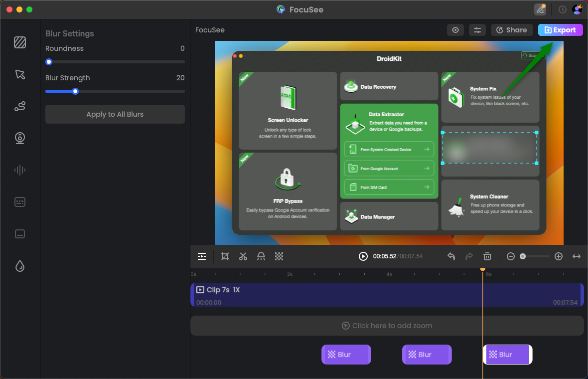This screenshot has width=588, height=379.
Task: Redo the last undone edit
Action: pyautogui.click(x=469, y=256)
